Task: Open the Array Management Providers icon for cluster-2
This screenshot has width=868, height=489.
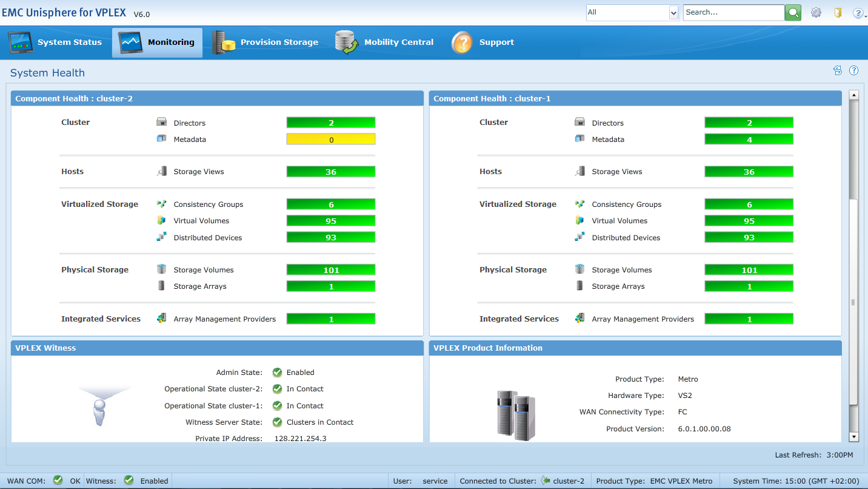Action: tap(161, 317)
